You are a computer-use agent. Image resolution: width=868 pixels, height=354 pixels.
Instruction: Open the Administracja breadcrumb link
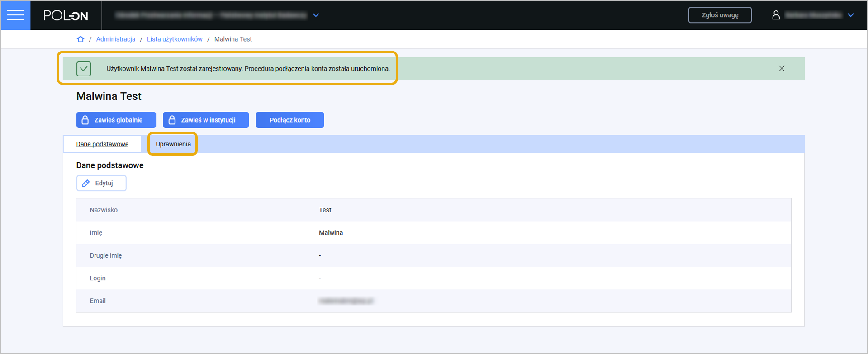116,39
